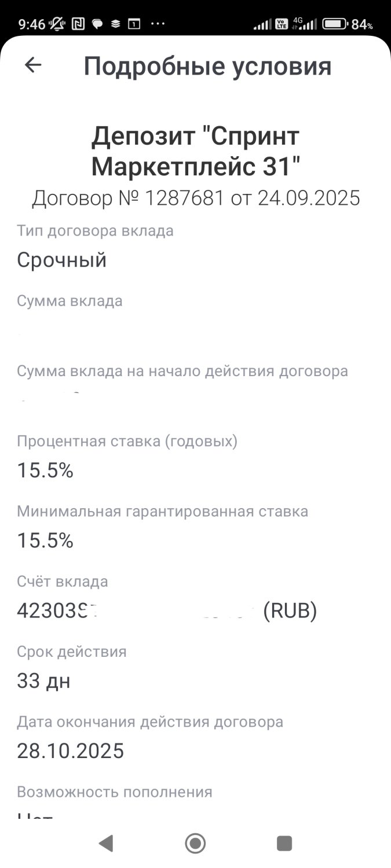The height and width of the screenshot is (868, 391).
Task: Tap the "33 дн" term value
Action: (43, 682)
